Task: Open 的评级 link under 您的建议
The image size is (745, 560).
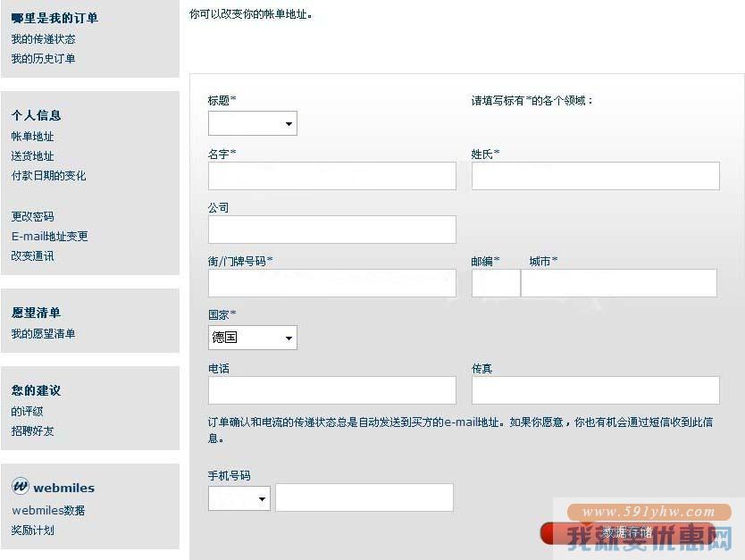Action: click(x=27, y=412)
